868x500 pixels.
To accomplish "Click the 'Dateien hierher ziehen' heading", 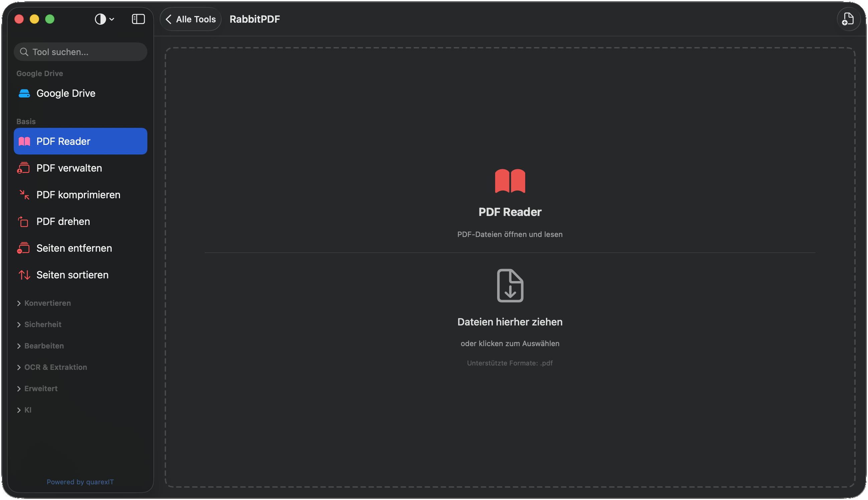I will [x=510, y=322].
